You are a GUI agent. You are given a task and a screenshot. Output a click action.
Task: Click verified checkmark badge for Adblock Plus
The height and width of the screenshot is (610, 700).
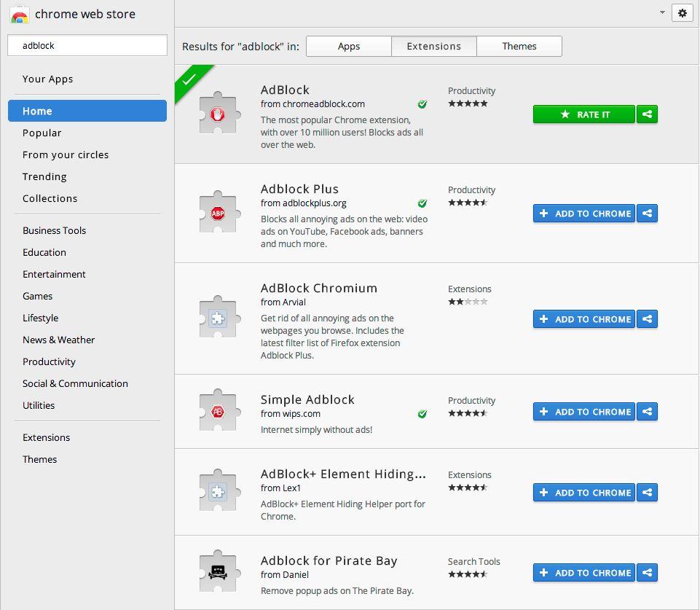(x=422, y=203)
